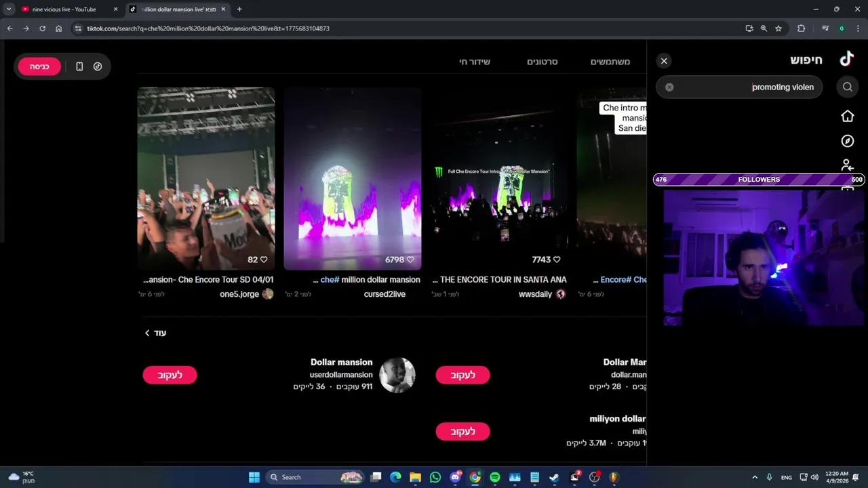Image resolution: width=868 pixels, height=488 pixels.
Task: Open the zoom magnifier icon in address bar
Action: click(x=764, y=28)
